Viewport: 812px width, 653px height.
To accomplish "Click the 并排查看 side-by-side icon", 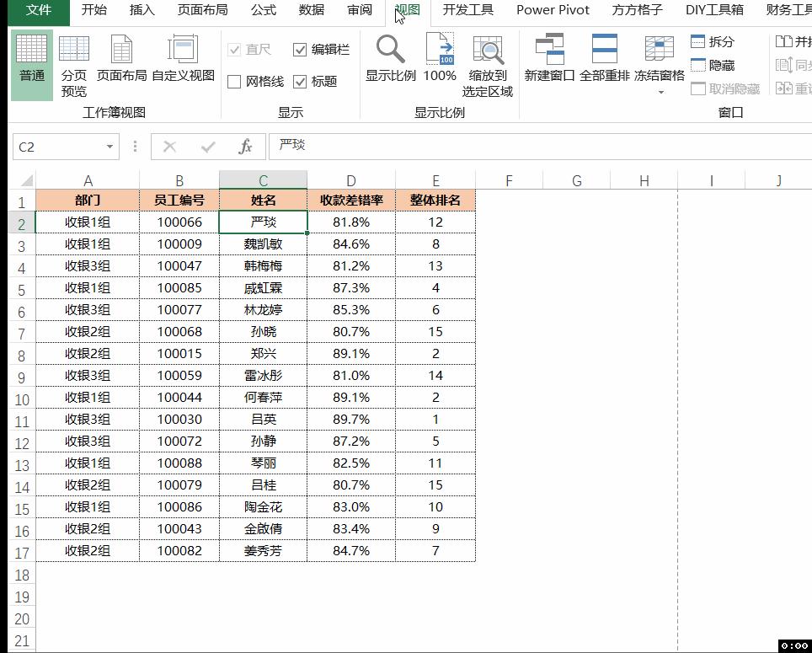I will (783, 41).
